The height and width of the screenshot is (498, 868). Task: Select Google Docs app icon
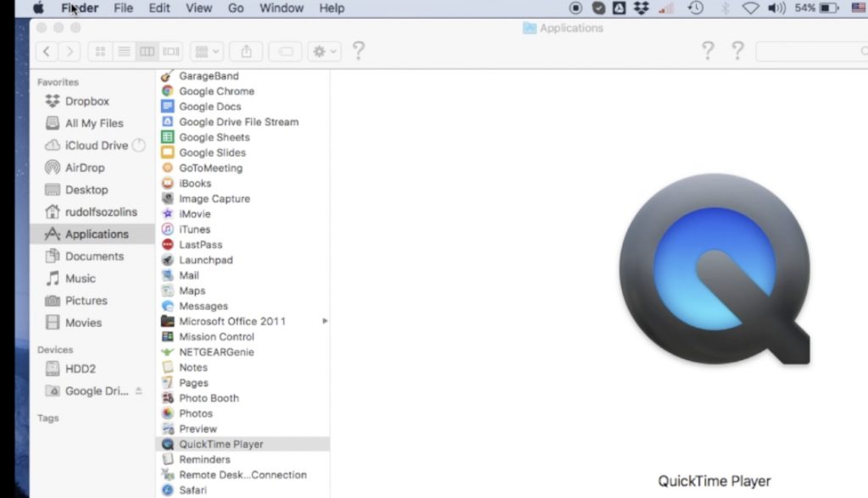tap(167, 106)
